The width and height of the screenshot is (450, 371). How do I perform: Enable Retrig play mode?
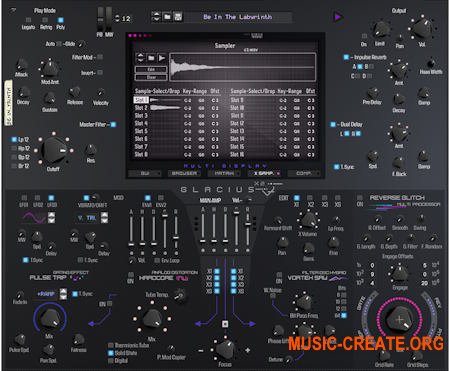(45, 20)
